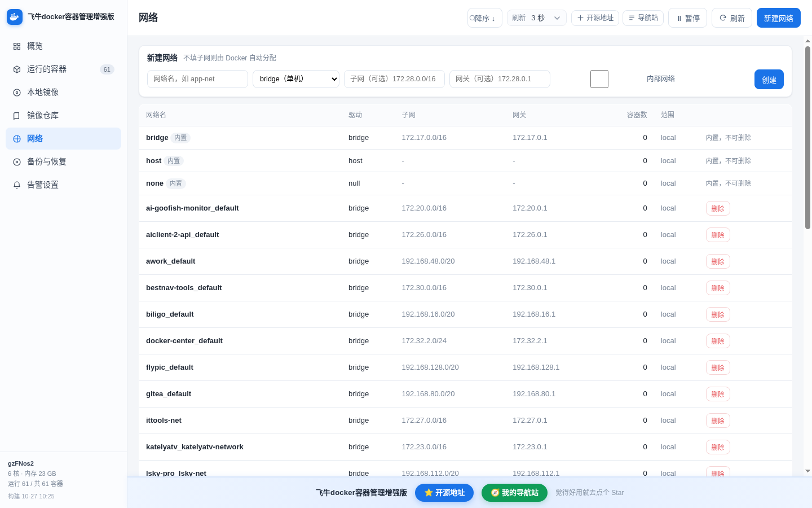Click the 子网（可选） input field

pos(394,79)
